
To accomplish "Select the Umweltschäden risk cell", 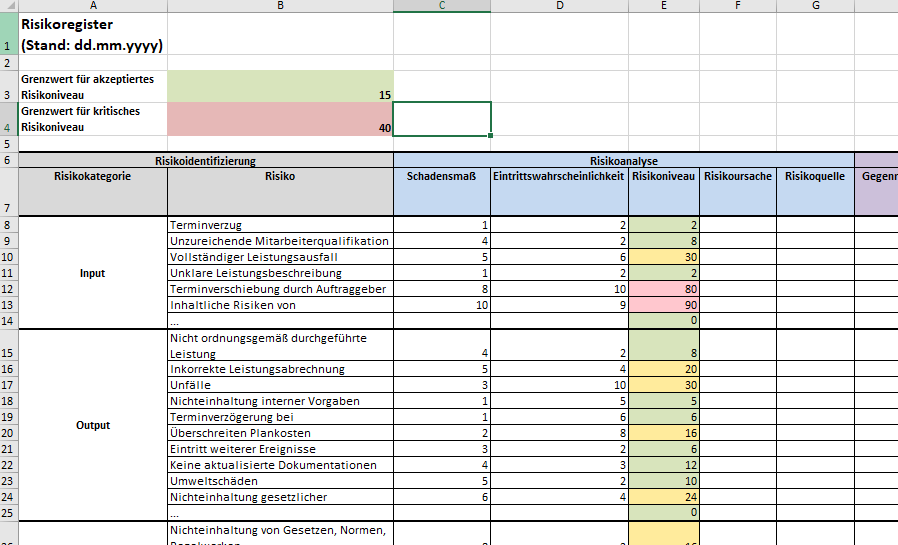I will [281, 481].
